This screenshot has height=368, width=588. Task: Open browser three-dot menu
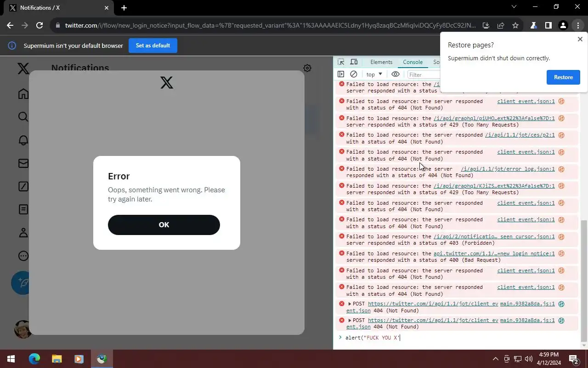(x=578, y=25)
